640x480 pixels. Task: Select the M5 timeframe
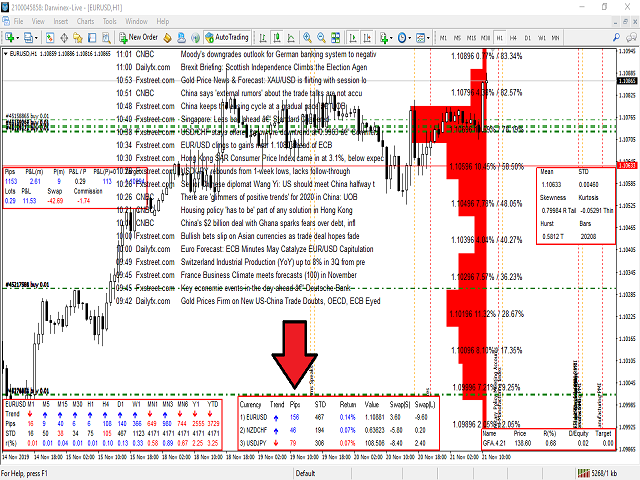[x=457, y=38]
